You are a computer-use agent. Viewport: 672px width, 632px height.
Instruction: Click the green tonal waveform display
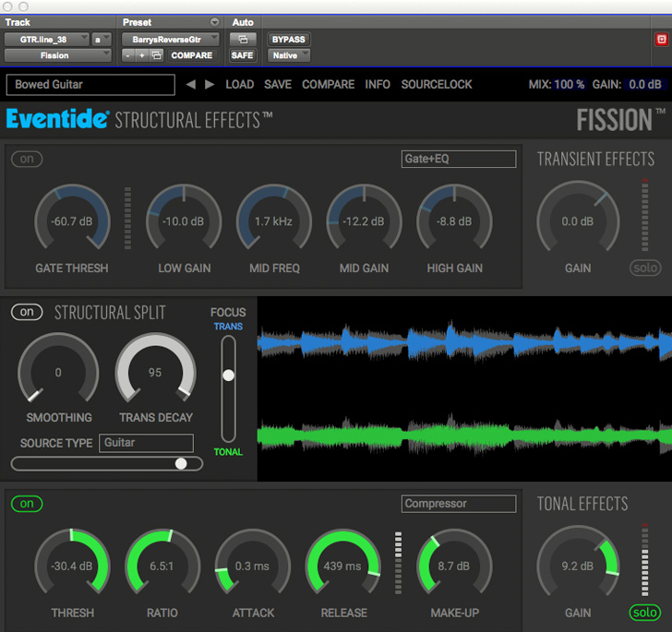[x=464, y=435]
